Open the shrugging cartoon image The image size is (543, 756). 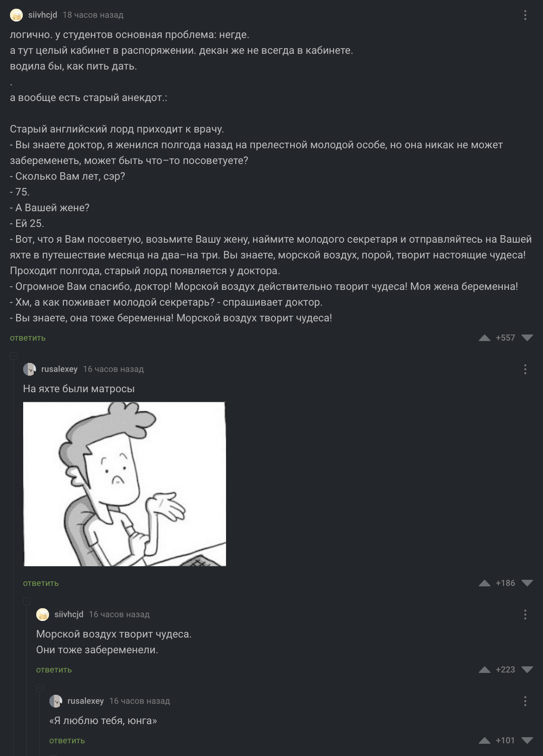coord(125,484)
